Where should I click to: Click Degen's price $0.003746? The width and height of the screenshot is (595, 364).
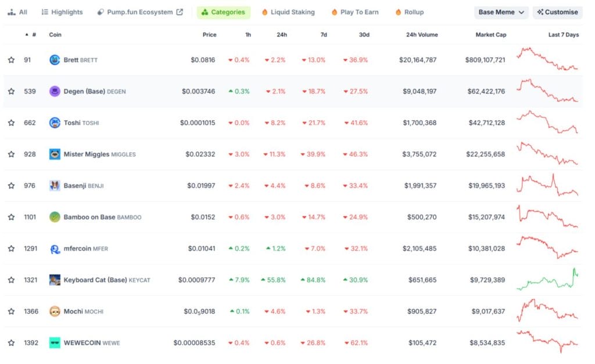pos(199,91)
